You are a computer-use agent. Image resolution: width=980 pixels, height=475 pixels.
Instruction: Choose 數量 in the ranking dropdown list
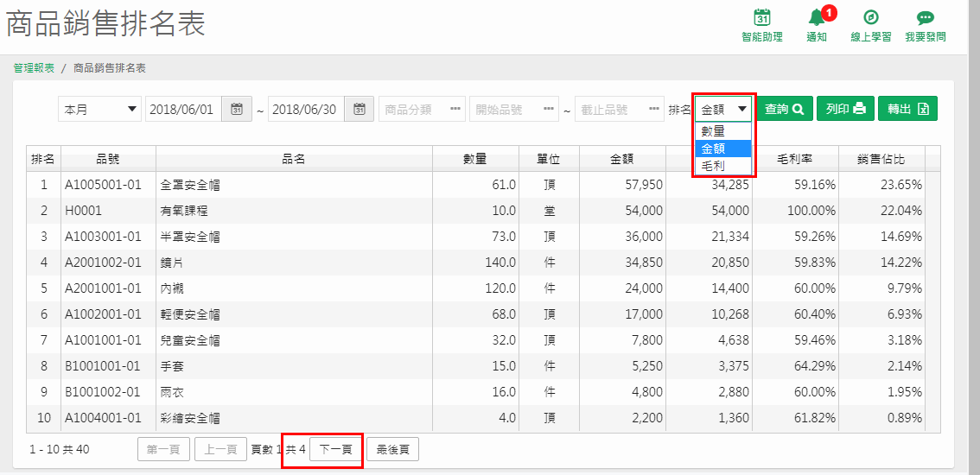point(723,131)
